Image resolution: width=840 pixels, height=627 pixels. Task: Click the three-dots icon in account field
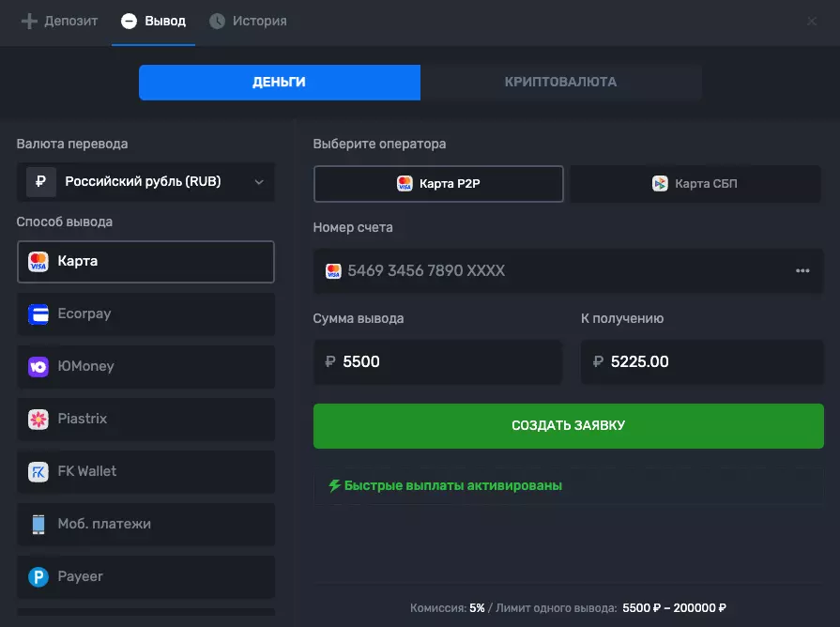(802, 271)
